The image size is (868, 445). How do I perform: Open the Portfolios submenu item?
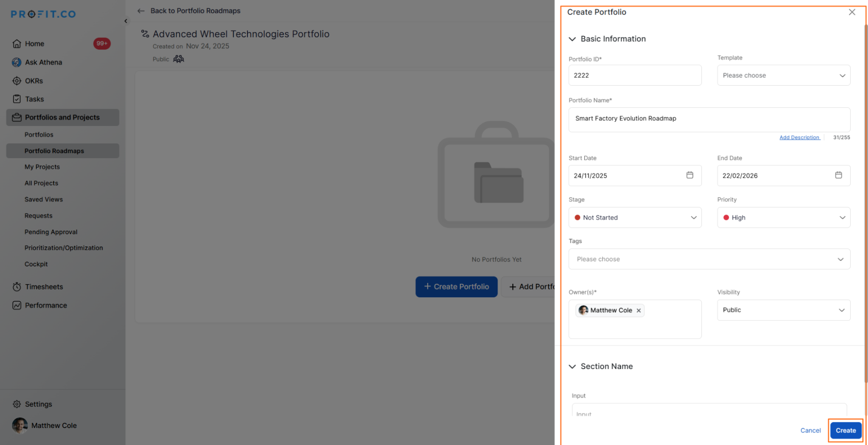tap(39, 135)
